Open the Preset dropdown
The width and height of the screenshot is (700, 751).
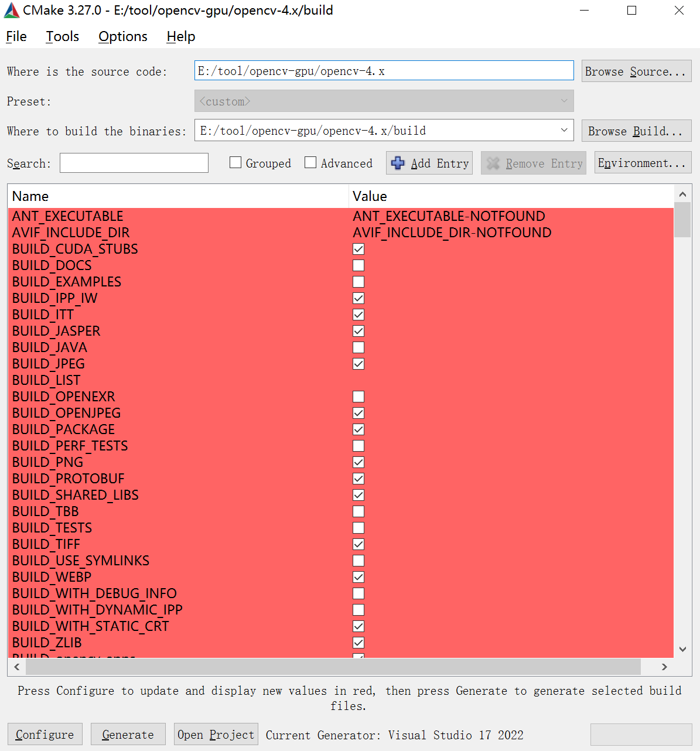coord(384,101)
